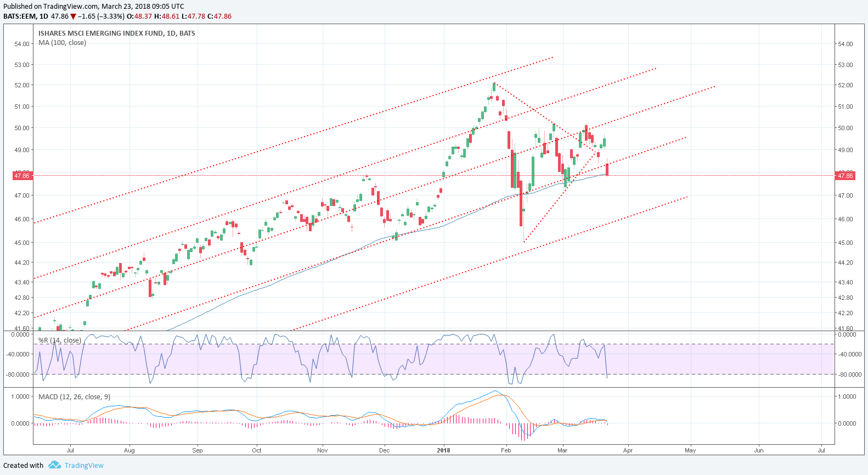Click 53.00 on the right price axis
This screenshot has height=475, width=868.
click(846, 65)
